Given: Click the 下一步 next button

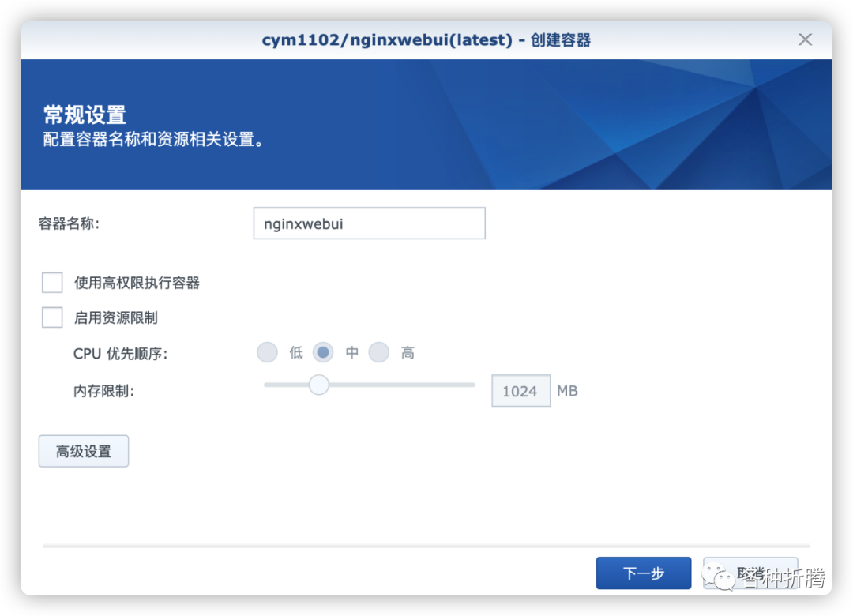Looking at the screenshot, I should click(x=644, y=573).
